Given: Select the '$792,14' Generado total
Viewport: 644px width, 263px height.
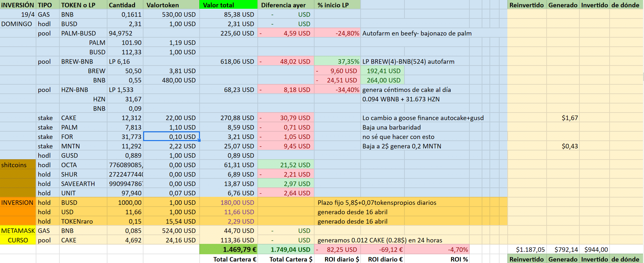Looking at the screenshot, I should coord(563,249).
